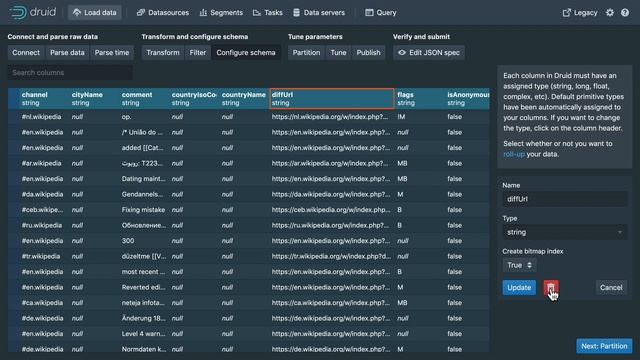Viewport: 640px width, 360px height.
Task: Select the comment column header
Action: pos(144,99)
